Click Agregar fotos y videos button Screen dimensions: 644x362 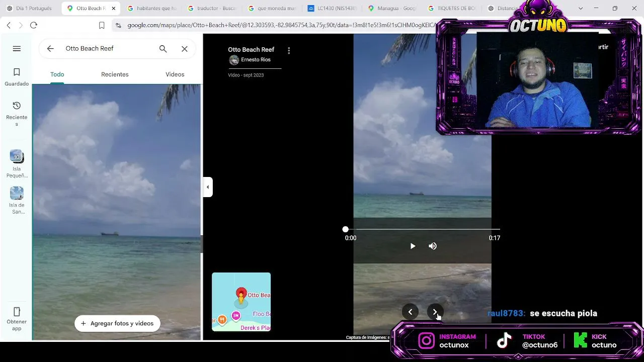tap(117, 324)
